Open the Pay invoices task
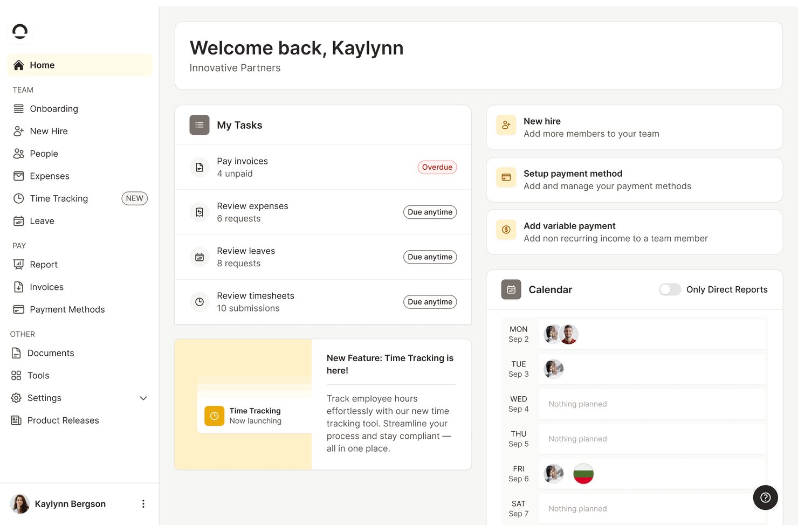 pyautogui.click(x=323, y=167)
